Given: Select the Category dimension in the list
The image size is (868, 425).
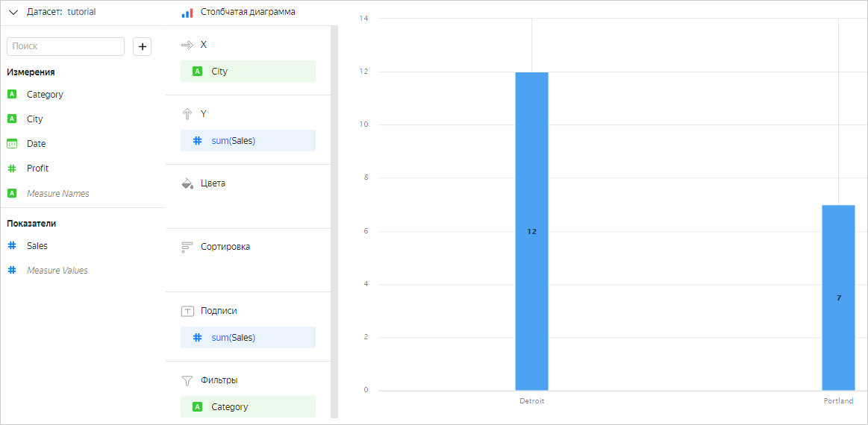Looking at the screenshot, I should [x=45, y=95].
